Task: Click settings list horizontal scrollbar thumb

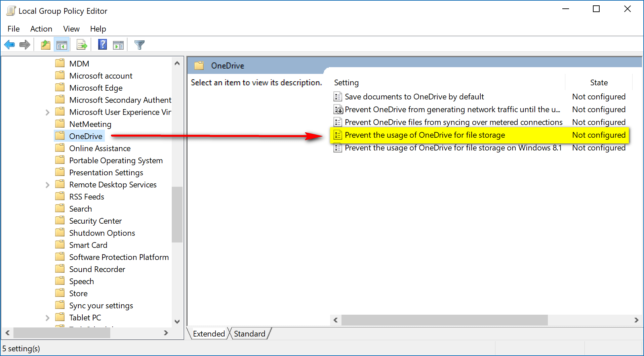Action: (x=444, y=320)
